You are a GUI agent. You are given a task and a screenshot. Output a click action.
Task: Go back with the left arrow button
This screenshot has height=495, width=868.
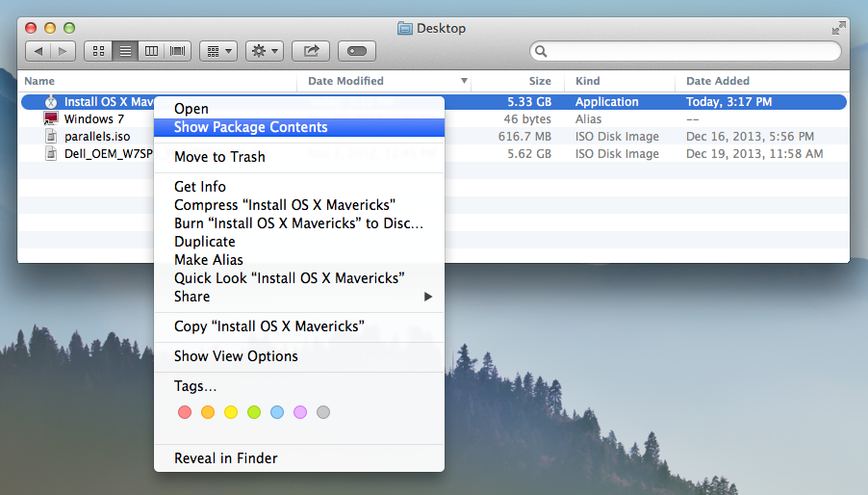[x=38, y=51]
